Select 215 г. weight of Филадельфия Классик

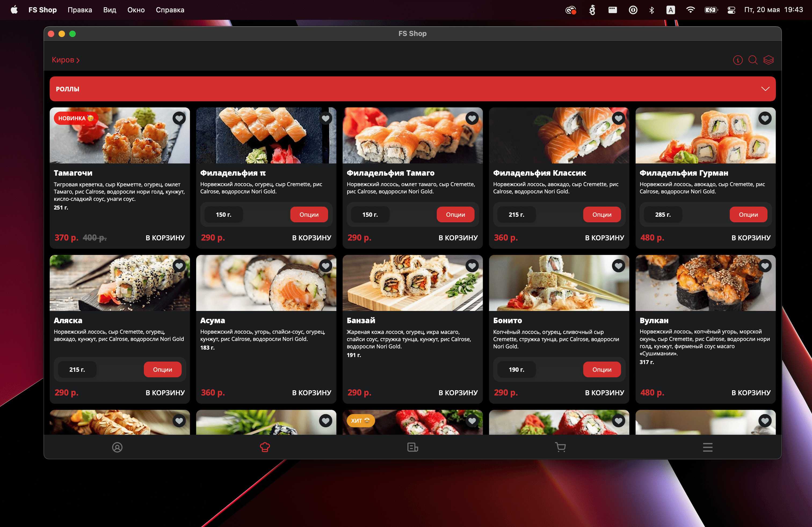pyautogui.click(x=517, y=215)
